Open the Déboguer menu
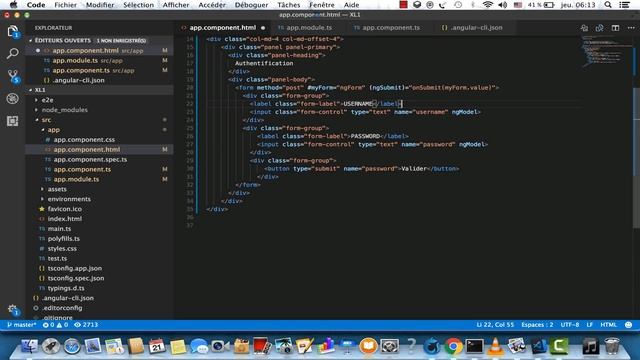640x360 pixels. tap(251, 5)
